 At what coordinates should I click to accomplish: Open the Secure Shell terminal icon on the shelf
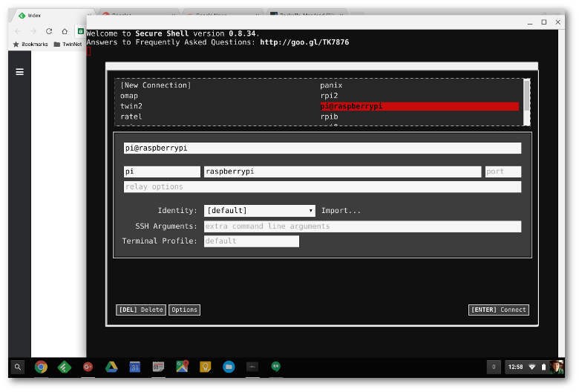coord(252,367)
